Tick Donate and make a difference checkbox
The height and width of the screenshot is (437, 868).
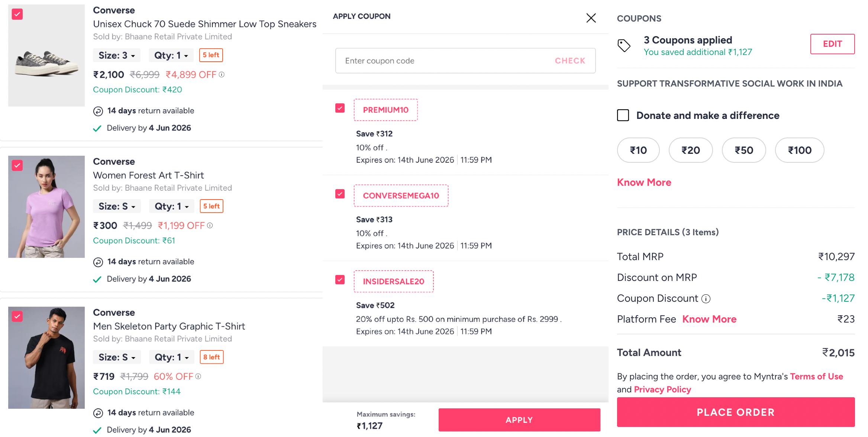623,115
